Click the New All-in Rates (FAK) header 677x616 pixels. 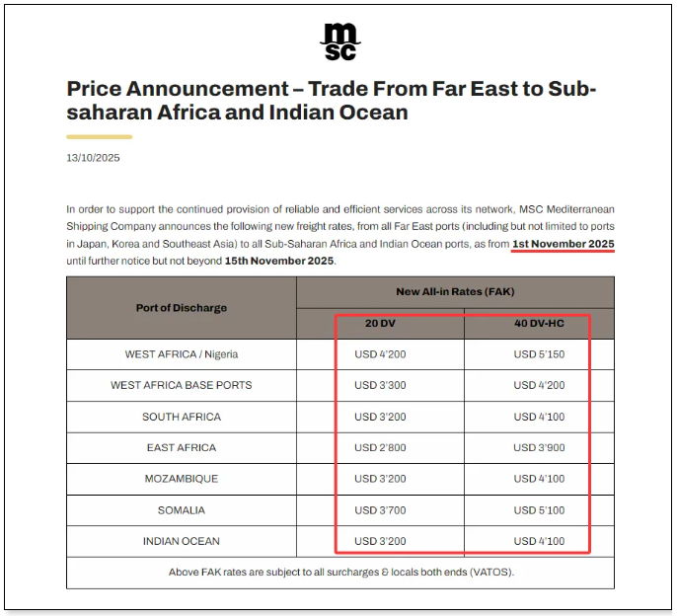(455, 292)
